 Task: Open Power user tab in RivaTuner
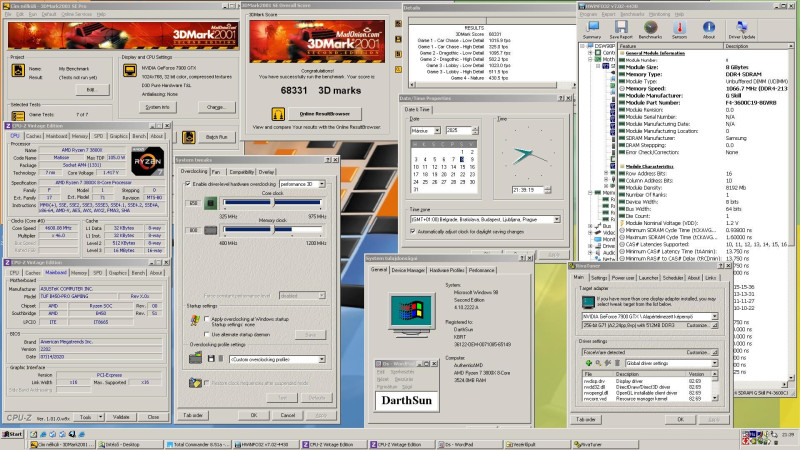point(623,278)
